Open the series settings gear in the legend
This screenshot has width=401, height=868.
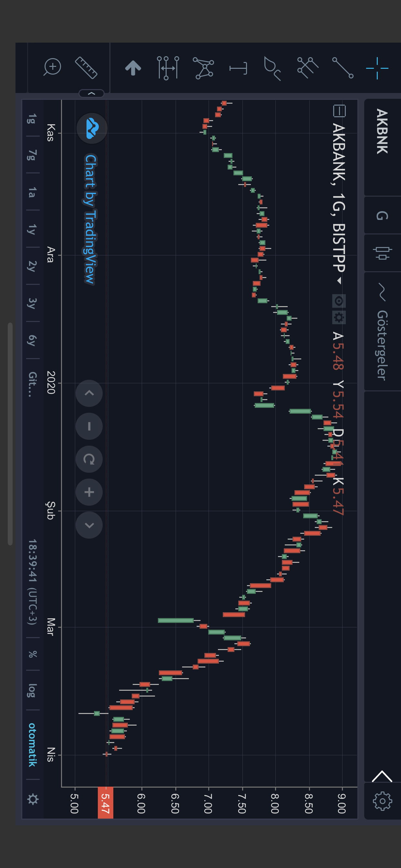[339, 317]
